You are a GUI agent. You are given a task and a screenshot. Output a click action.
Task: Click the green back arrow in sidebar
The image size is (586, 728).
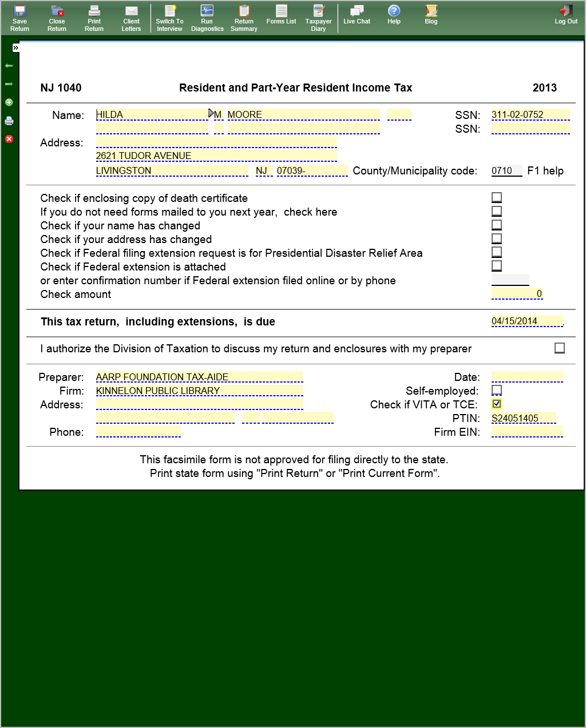[9, 66]
